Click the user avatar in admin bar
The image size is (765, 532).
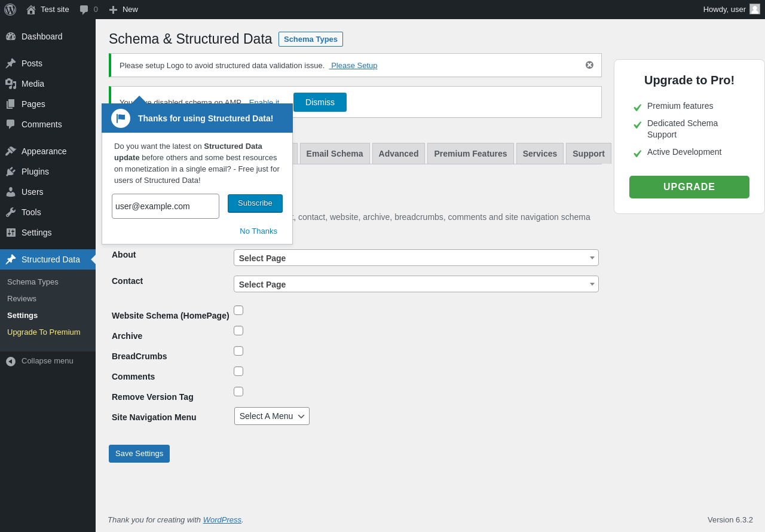coord(755,9)
